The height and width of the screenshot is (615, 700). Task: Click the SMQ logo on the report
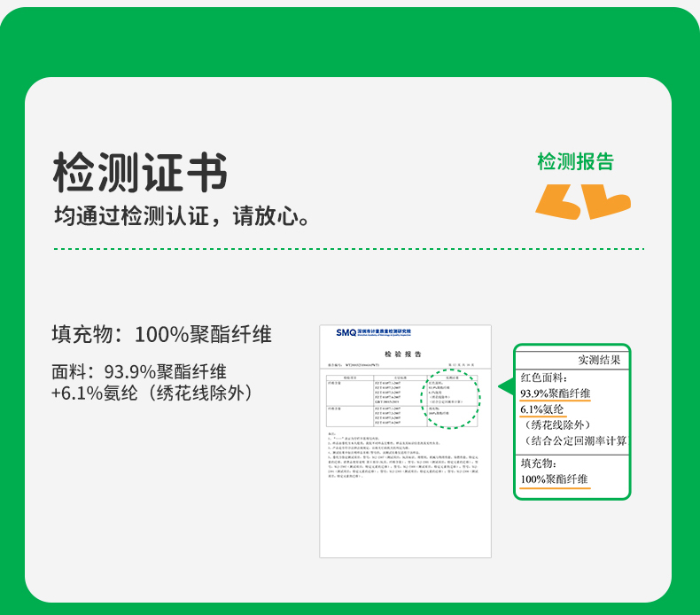346,333
